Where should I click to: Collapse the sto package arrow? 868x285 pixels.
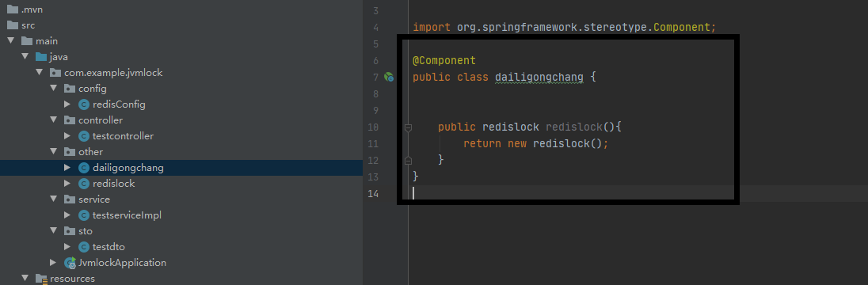(54, 230)
